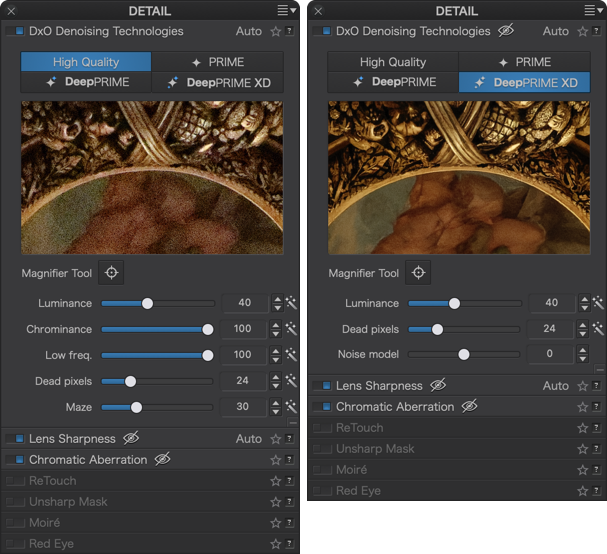The width and height of the screenshot is (607, 554).
Task: Click Auto label for Denoising in left panel
Action: click(x=249, y=31)
